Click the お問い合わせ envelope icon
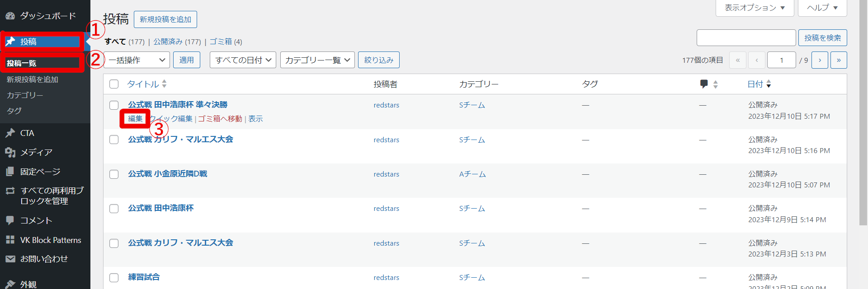 click(10, 259)
